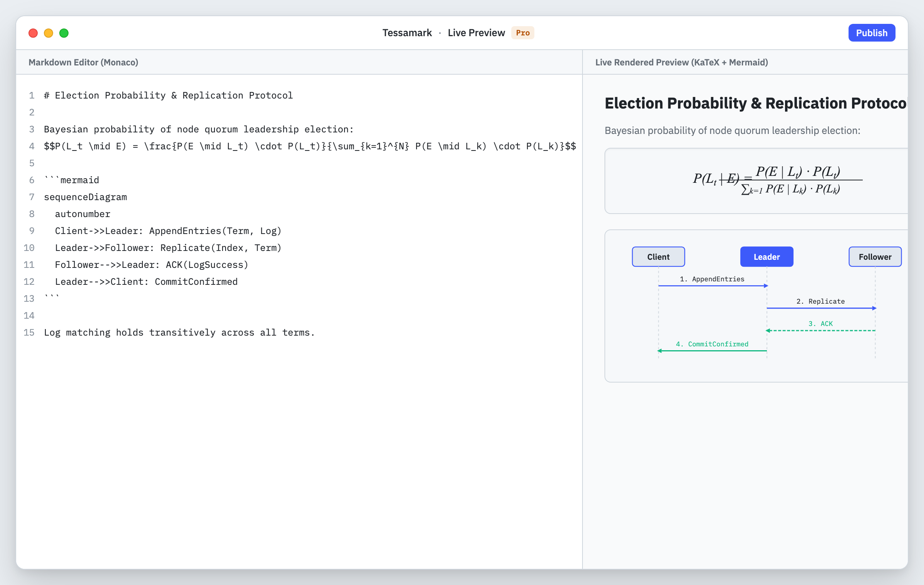Image resolution: width=924 pixels, height=585 pixels.
Task: Click the '1. AppendEntries' message label
Action: coord(712,279)
